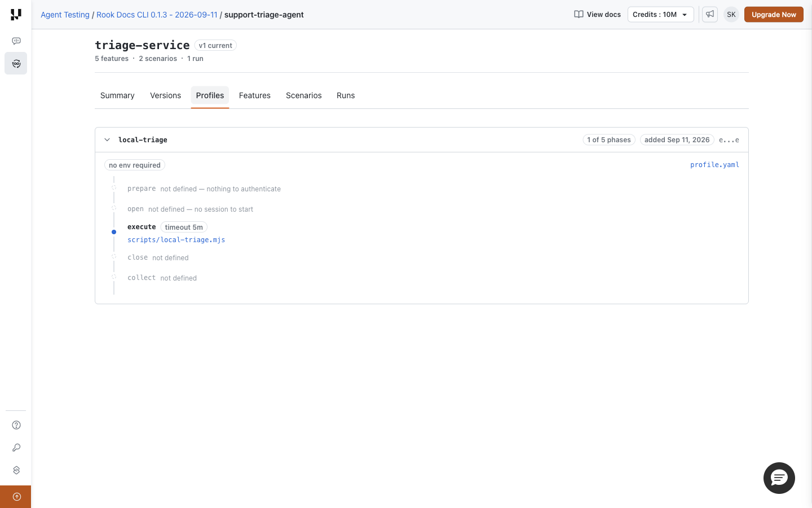Select the agent testing loop sidebar icon
This screenshot has width=812, height=508.
(x=16, y=63)
